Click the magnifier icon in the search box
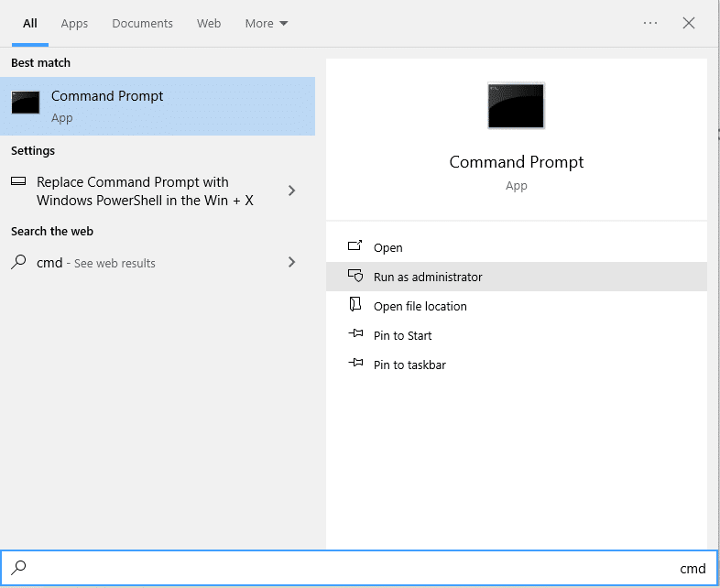Viewport: 720px width, 588px height. [19, 569]
